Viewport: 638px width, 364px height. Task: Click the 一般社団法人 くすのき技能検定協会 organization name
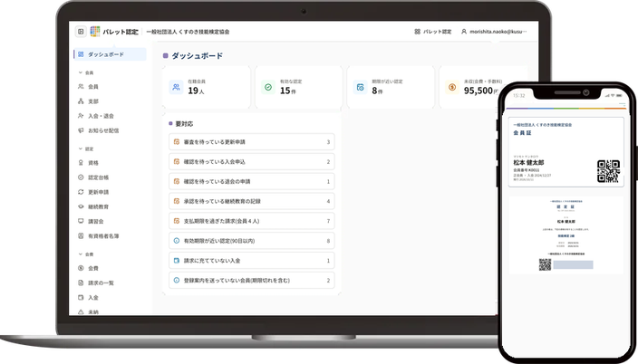[x=188, y=32]
